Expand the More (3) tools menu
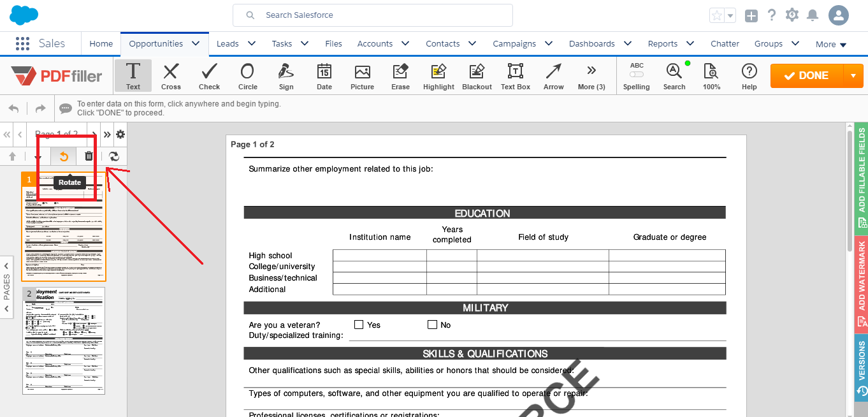 pos(591,76)
